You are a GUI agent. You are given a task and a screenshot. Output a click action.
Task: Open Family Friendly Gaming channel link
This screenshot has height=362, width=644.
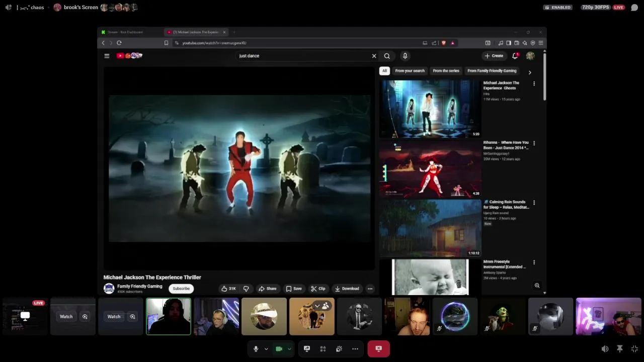(140, 286)
